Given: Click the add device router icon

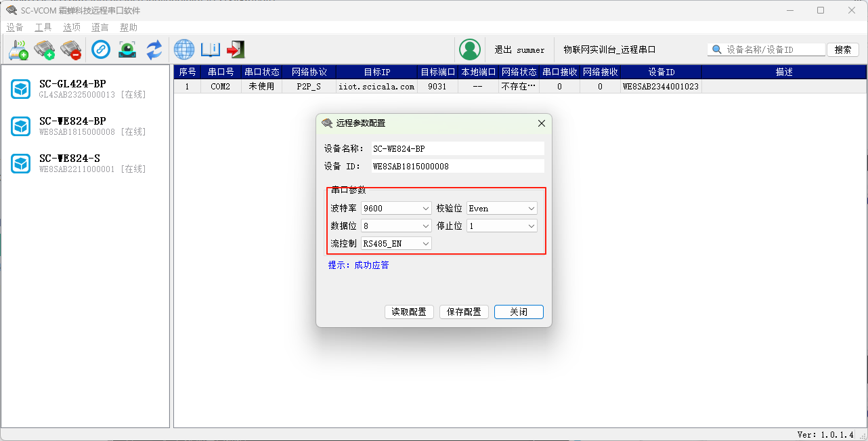Looking at the screenshot, I should click(x=18, y=49).
